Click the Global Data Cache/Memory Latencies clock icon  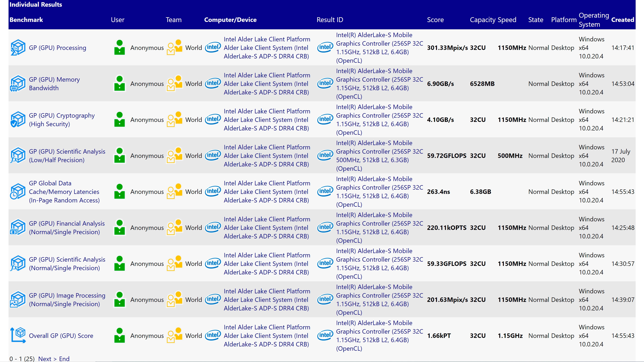pos(18,191)
